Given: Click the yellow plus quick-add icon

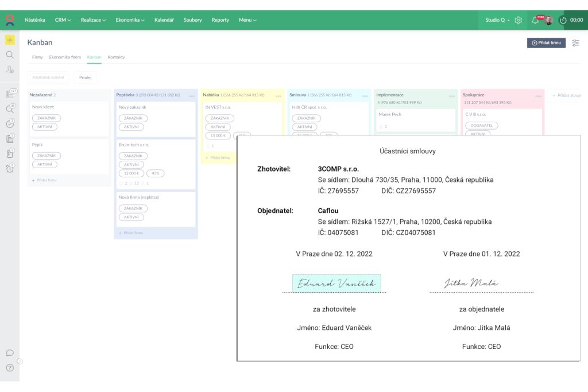Looking at the screenshot, I should (10, 40).
